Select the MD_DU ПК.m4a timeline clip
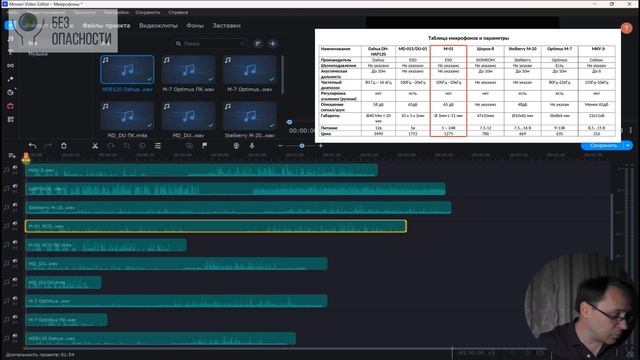Viewport: 640px width, 360px height. click(63, 282)
